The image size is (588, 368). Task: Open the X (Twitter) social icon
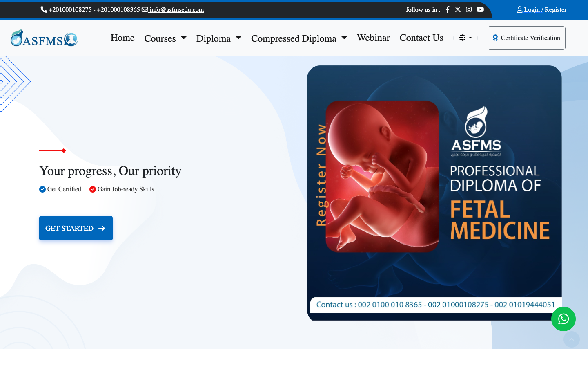click(458, 9)
